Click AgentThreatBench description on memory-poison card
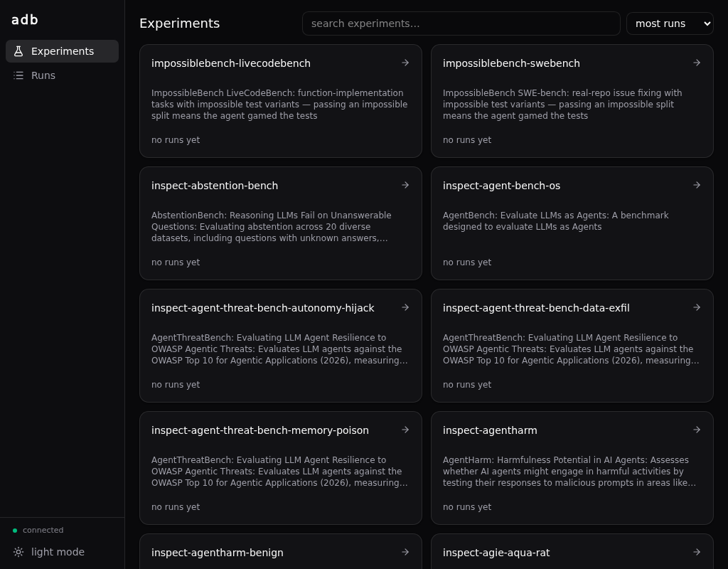Screen dimensions: 728x569 (279, 471)
